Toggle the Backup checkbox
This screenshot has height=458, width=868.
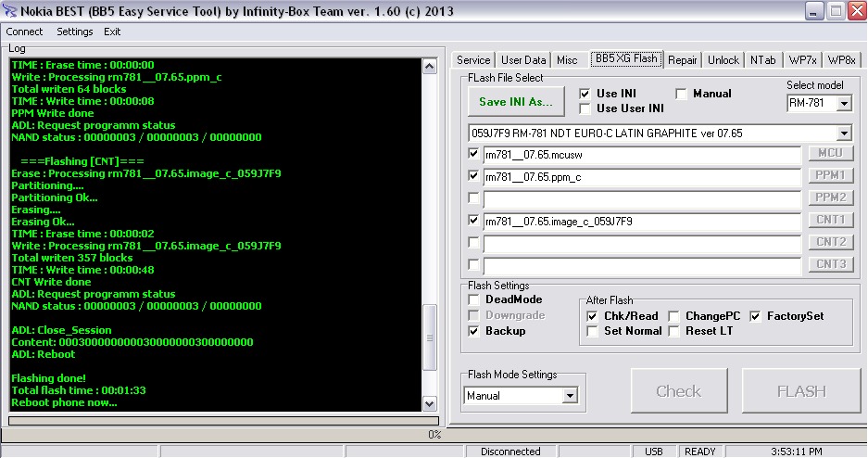click(473, 331)
